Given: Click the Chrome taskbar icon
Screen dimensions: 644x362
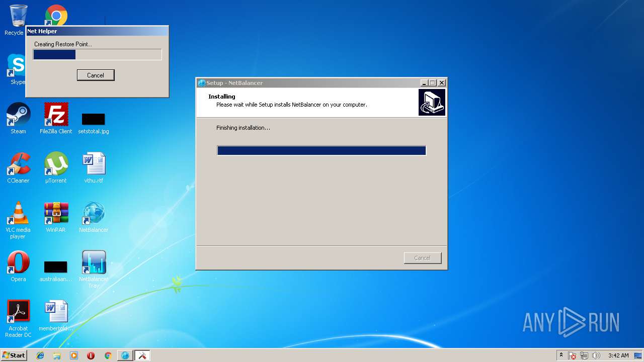Looking at the screenshot, I should coord(108,355).
